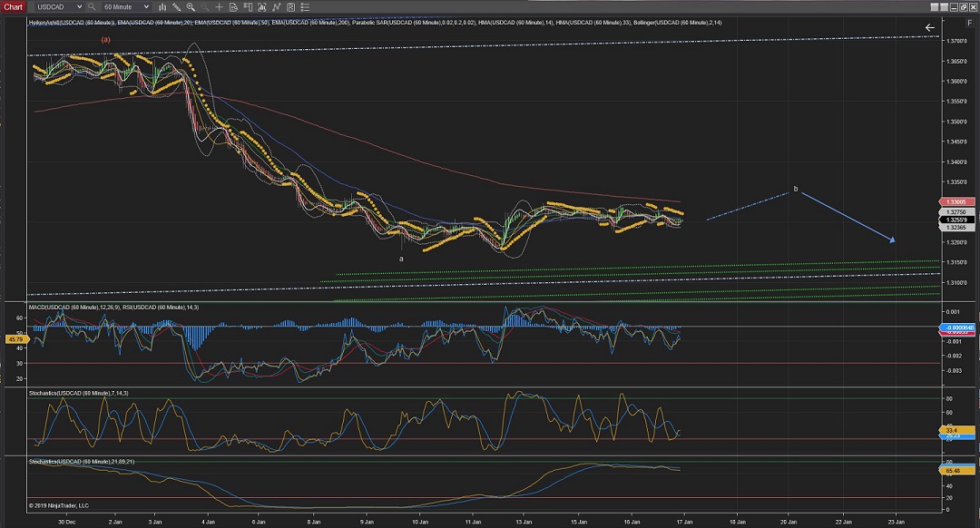
Task: Click the zoom out magnifier icon
Action: pos(203,7)
